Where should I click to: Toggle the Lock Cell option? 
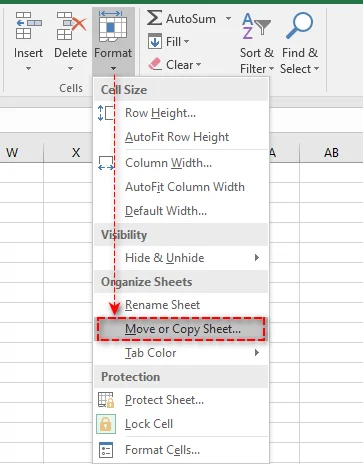(x=181, y=424)
